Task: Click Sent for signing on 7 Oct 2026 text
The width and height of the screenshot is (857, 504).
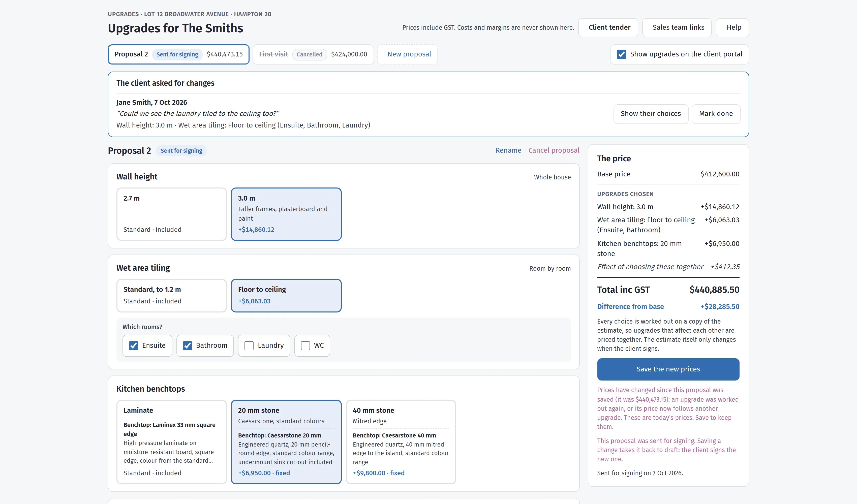Action: pyautogui.click(x=640, y=473)
